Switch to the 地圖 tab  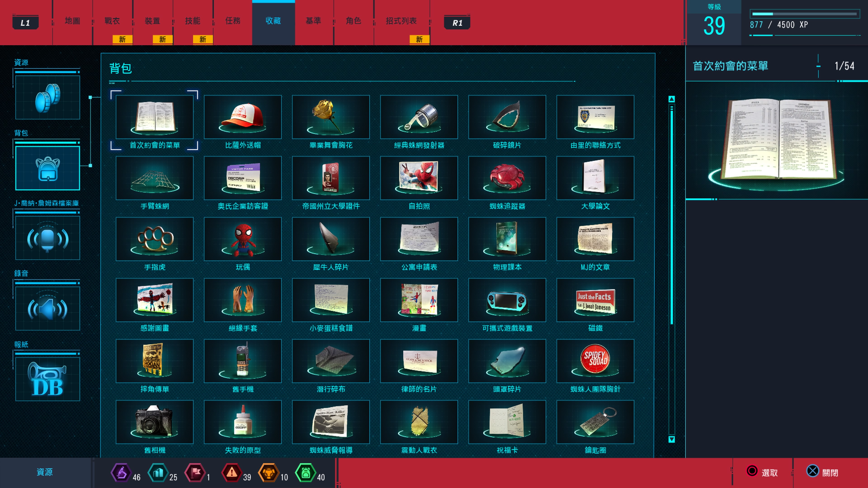(72, 21)
